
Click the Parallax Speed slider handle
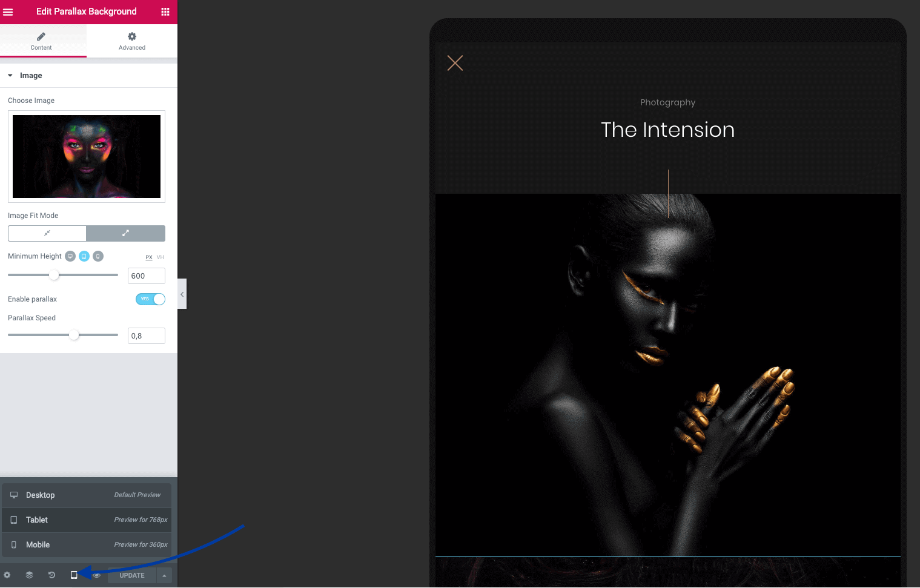[x=74, y=335]
